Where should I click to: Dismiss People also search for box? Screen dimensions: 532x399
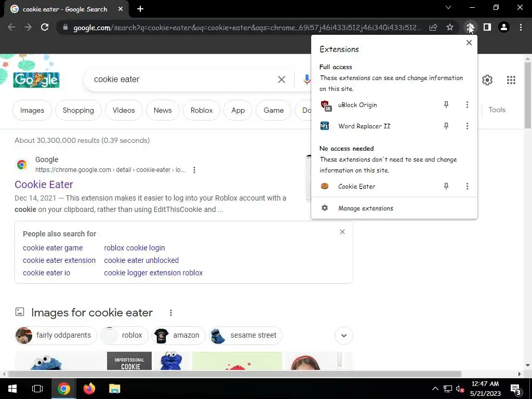click(x=342, y=232)
